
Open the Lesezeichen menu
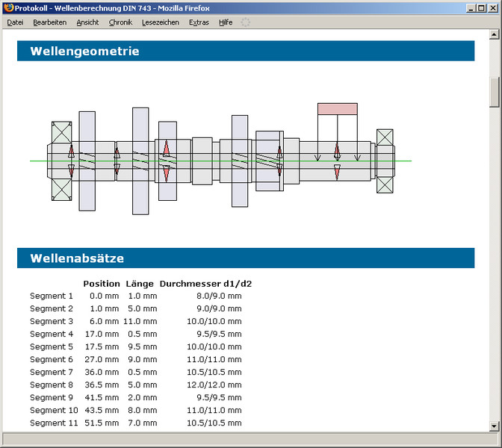coord(160,22)
